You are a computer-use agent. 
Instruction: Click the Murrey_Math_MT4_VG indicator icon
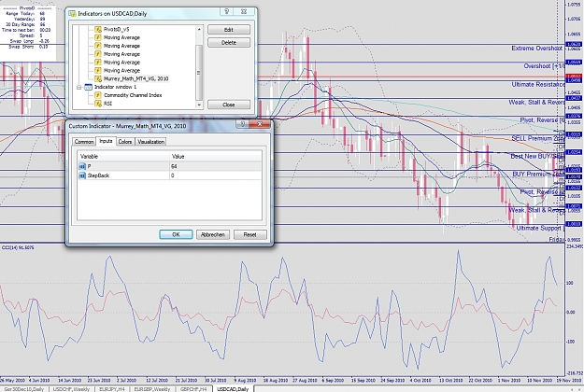point(98,78)
